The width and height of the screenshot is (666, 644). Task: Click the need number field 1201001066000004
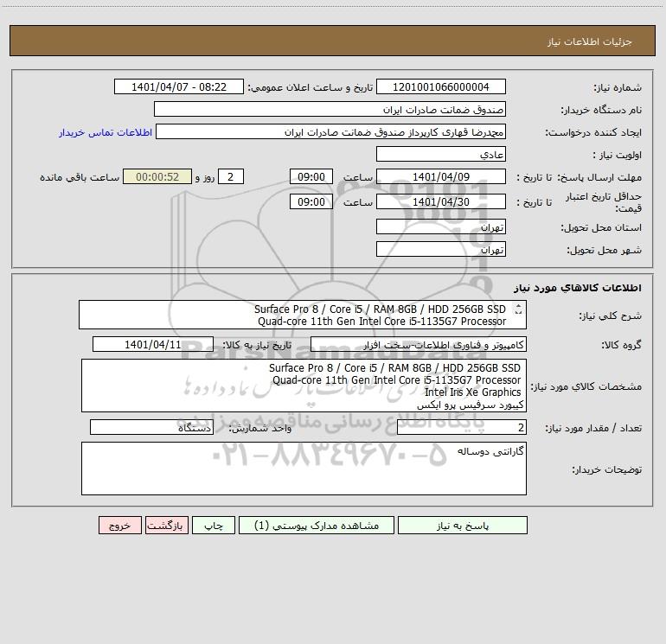pyautogui.click(x=441, y=86)
